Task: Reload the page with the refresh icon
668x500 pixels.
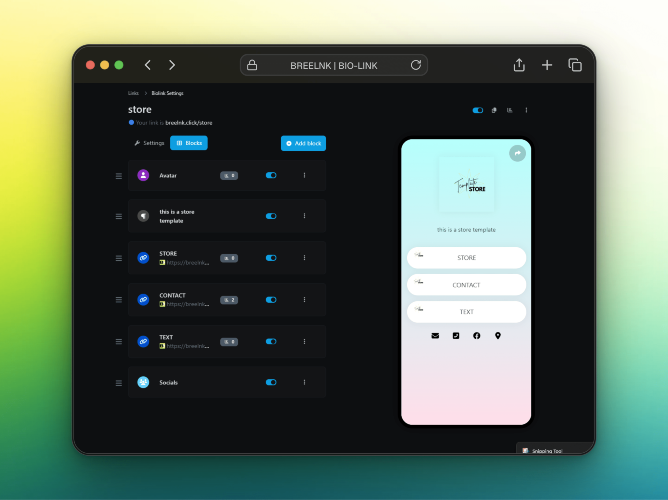Action: (x=416, y=65)
